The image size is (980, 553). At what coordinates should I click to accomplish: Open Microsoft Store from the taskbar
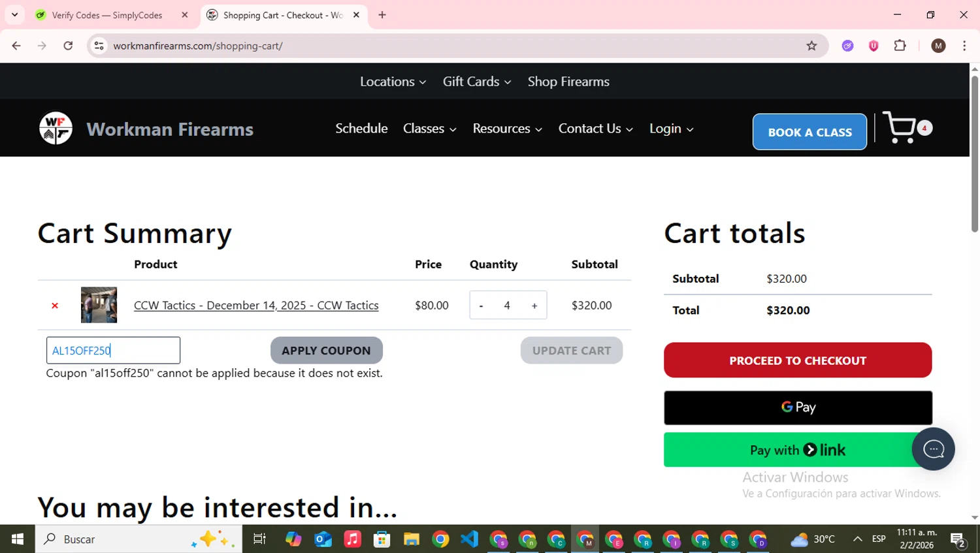coord(382,539)
